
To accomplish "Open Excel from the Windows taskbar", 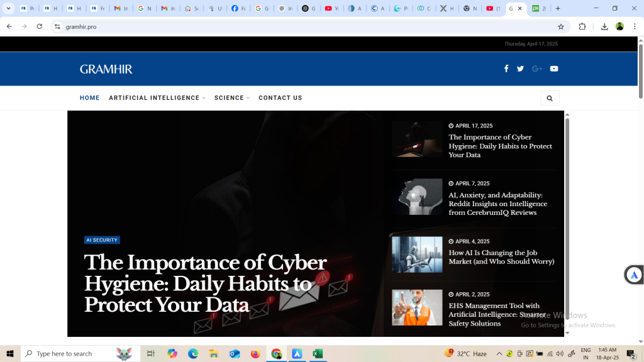I will tap(318, 354).
